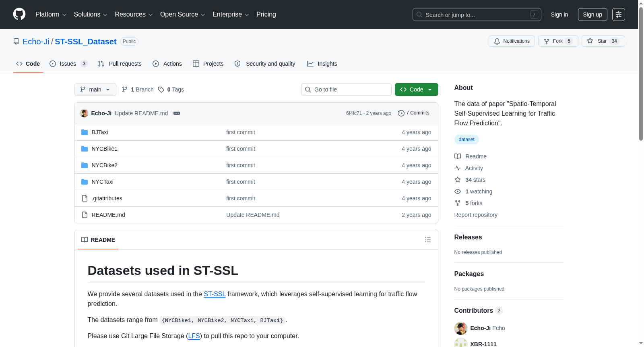Open the Packages heading link
Viewport: 644px width, 347px height.
tap(469, 274)
